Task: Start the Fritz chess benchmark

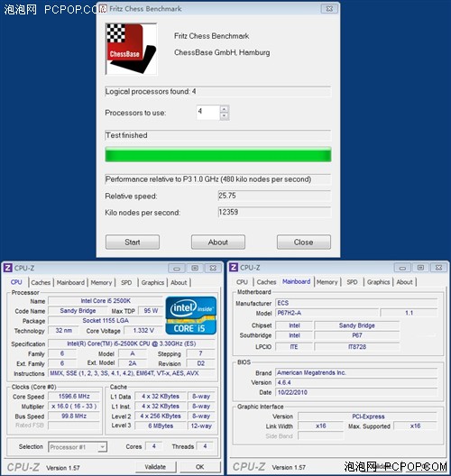Action: pyautogui.click(x=133, y=243)
